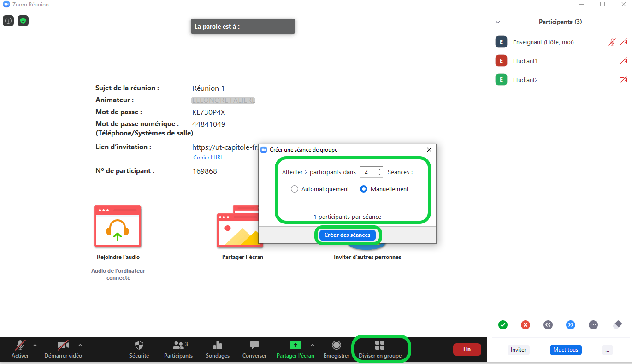632x364 pixels.
Task: Open video options arrow beside Démarrer vidéo
Action: 80,345
